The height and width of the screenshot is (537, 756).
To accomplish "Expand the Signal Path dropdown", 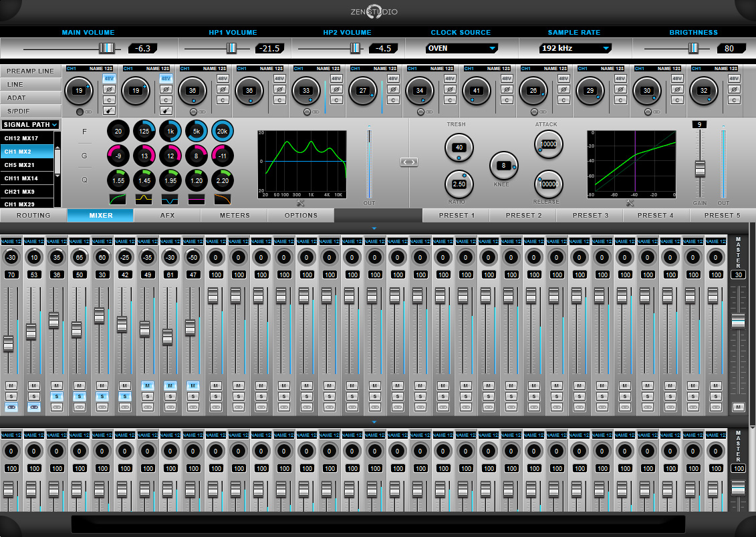I will 31,124.
